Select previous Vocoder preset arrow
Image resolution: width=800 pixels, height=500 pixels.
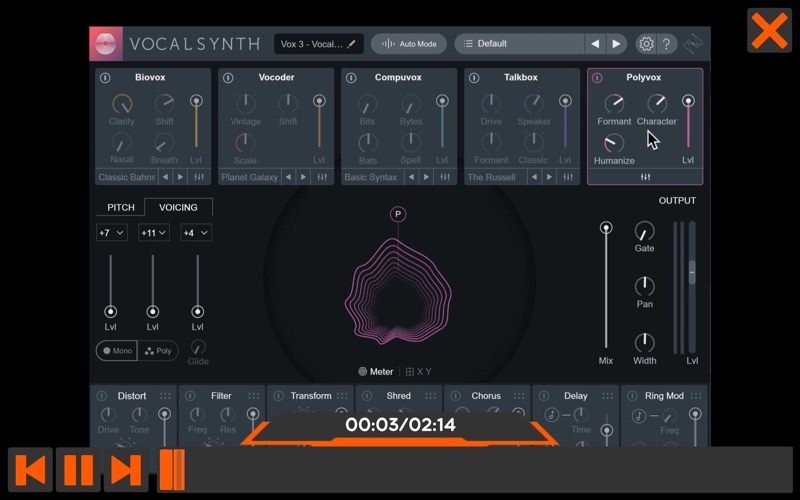[x=288, y=177]
